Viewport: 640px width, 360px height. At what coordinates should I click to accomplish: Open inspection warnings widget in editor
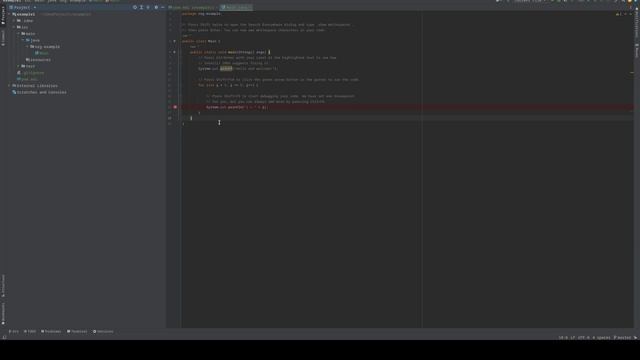coord(619,14)
